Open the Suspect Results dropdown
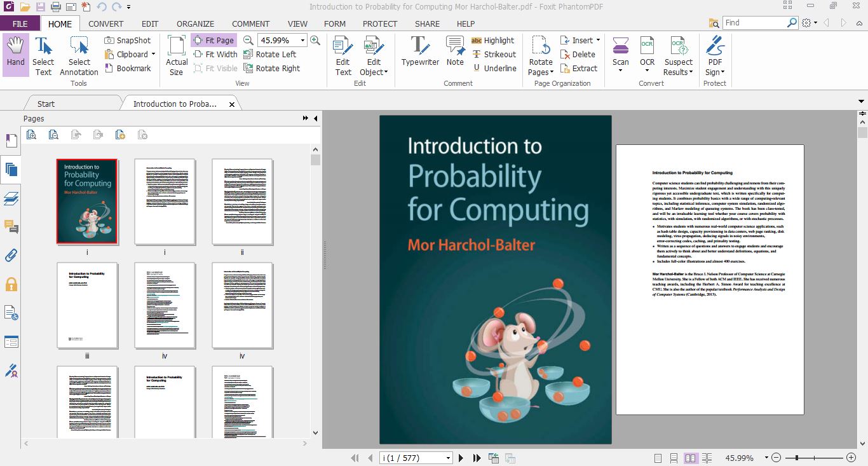 coord(679,55)
